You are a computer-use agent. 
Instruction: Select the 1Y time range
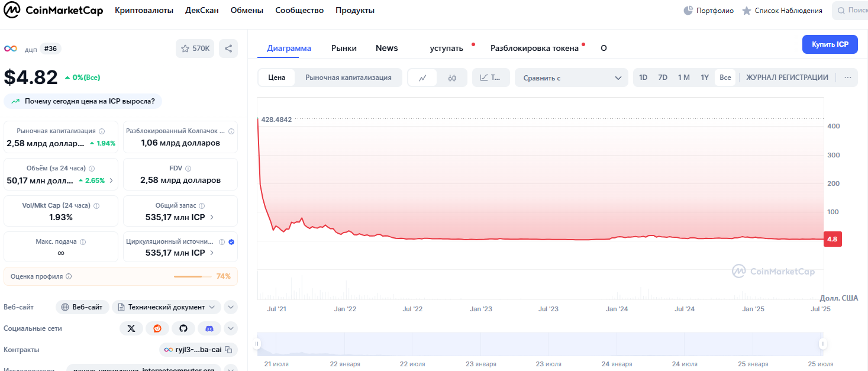(x=705, y=78)
